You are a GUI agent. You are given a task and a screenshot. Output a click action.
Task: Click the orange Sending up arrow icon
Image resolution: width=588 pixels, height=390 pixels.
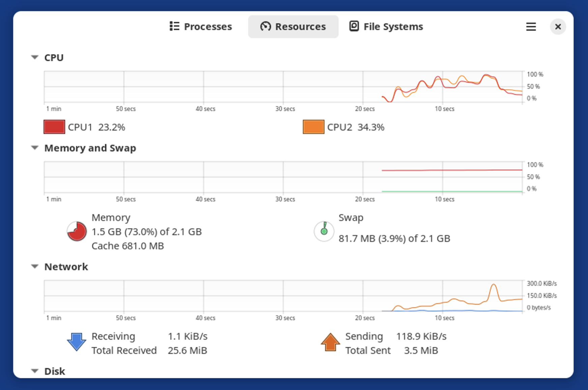click(x=330, y=342)
